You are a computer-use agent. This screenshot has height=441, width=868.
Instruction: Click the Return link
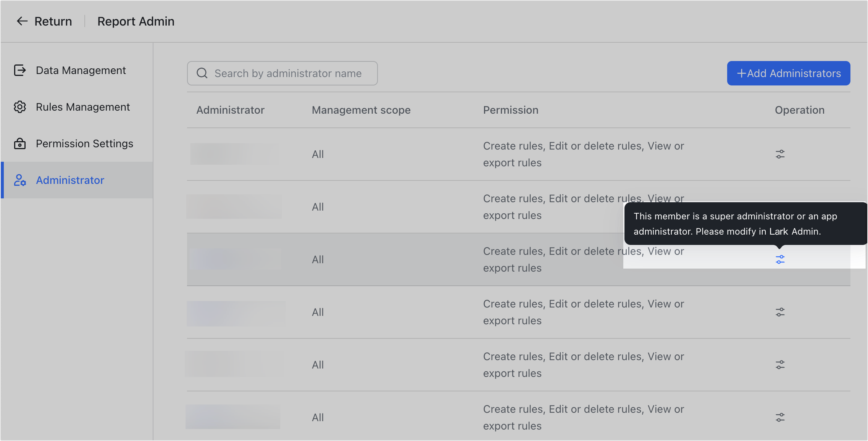click(x=53, y=21)
